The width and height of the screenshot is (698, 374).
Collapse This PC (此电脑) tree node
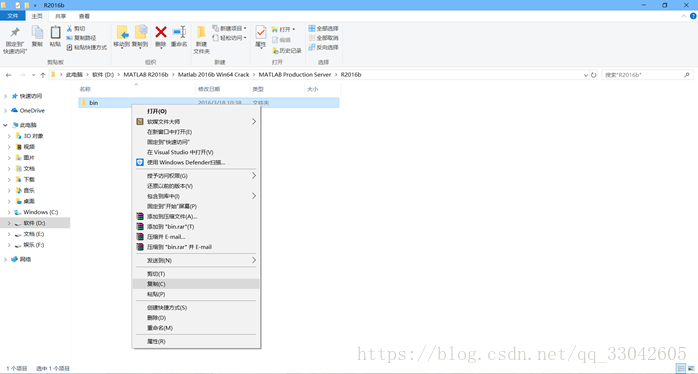(5, 125)
